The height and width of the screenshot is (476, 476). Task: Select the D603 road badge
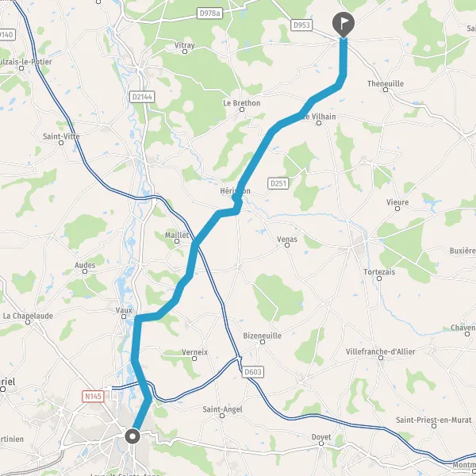pos(253,372)
